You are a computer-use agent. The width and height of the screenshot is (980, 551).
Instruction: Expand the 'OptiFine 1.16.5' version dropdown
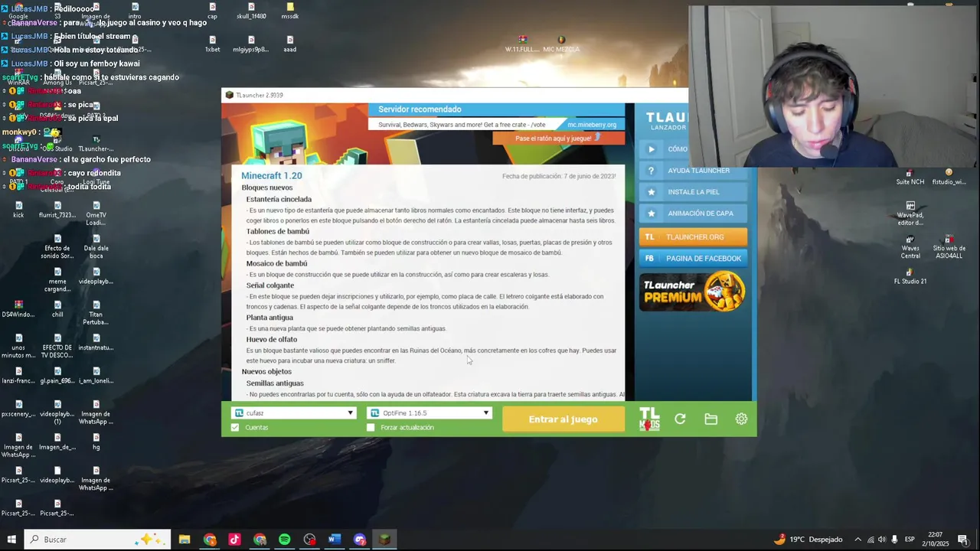click(x=429, y=413)
